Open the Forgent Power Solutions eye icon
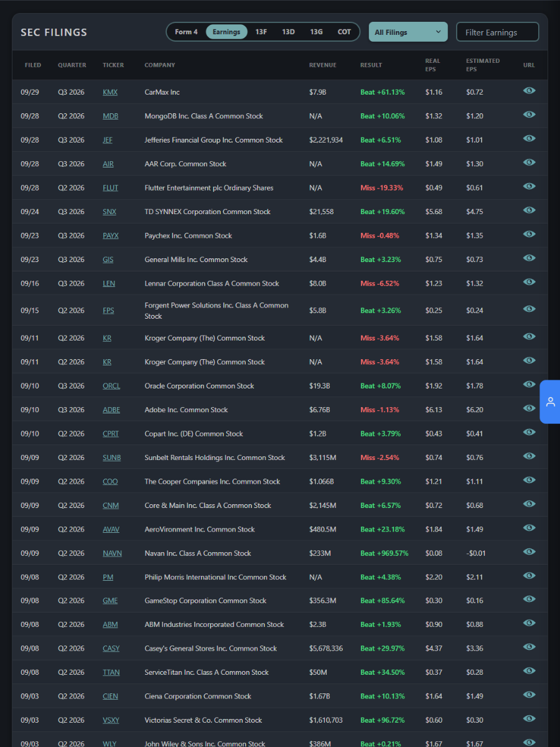The height and width of the screenshot is (747, 560). [529, 309]
